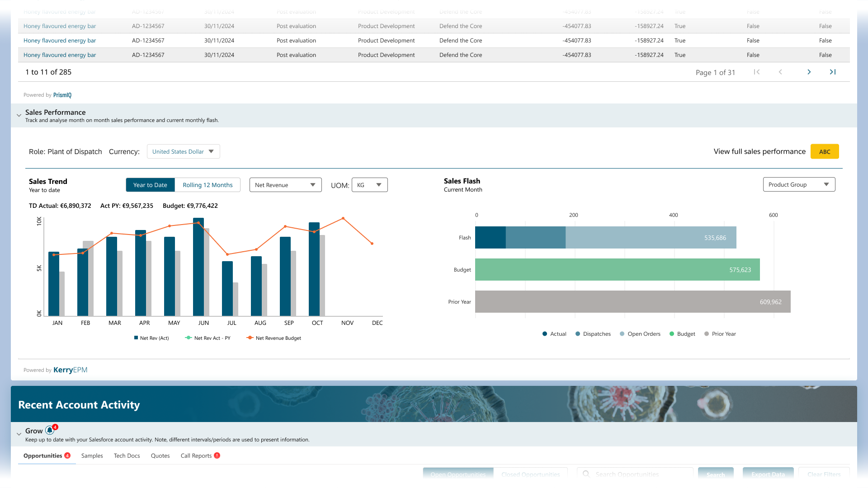This screenshot has height=488, width=868.
Task: Click the red alert badge on Call Reports
Action: coord(217,455)
